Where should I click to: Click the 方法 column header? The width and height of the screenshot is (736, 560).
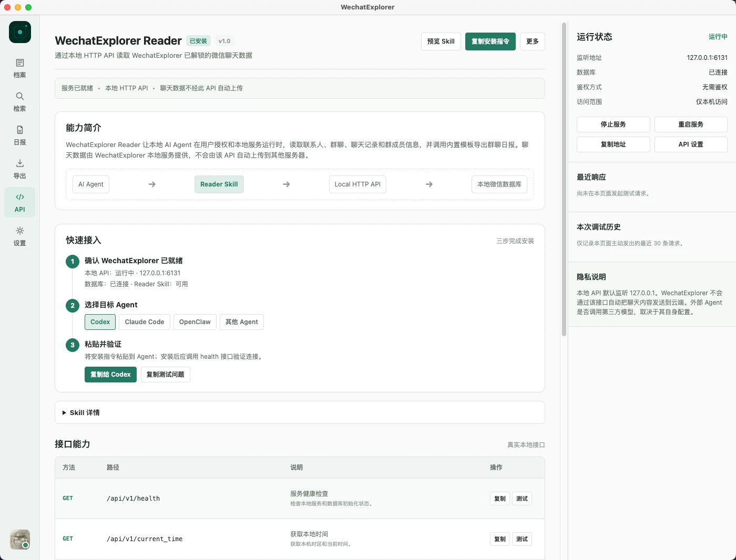click(69, 468)
